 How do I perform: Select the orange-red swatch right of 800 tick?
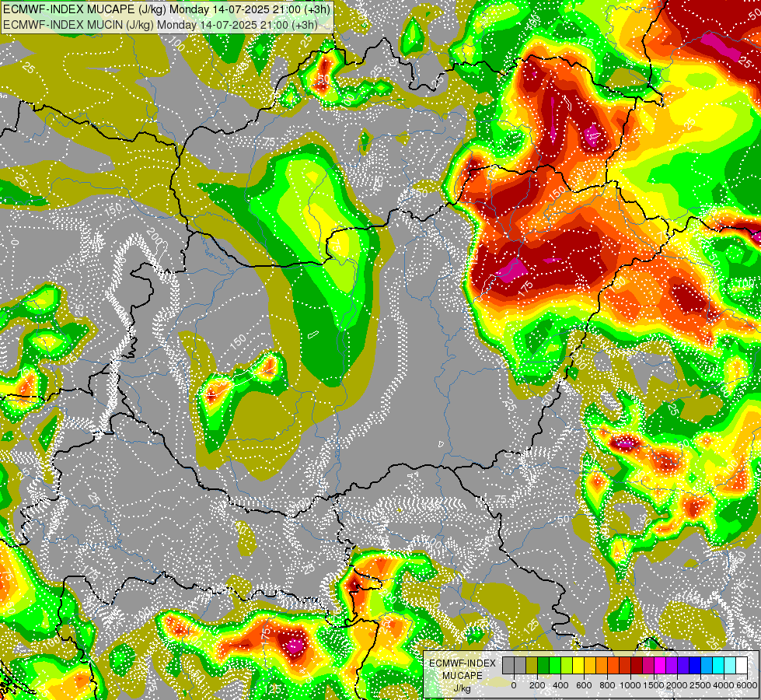613,666
